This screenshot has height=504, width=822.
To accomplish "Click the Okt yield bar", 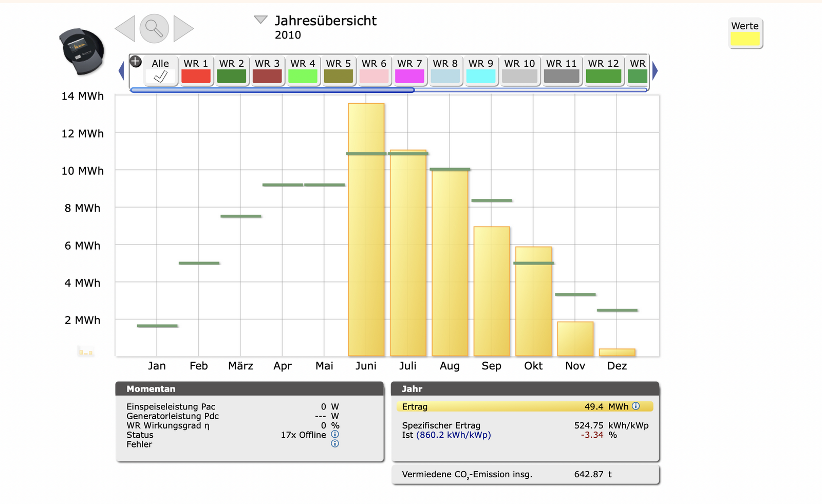I will [534, 302].
